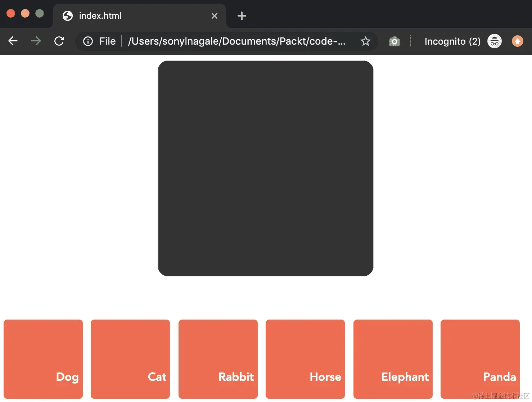Select the Cat card
532x402 pixels.
[x=130, y=359]
